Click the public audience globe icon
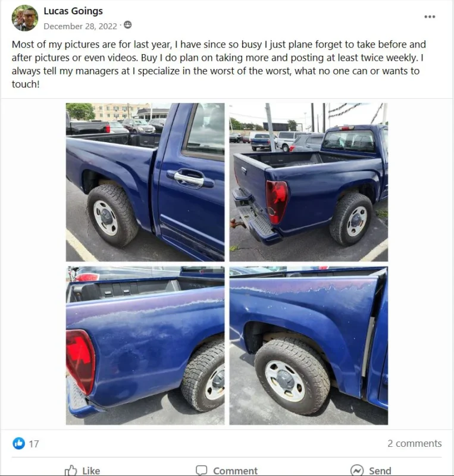This screenshot has width=454, height=476. (x=128, y=25)
